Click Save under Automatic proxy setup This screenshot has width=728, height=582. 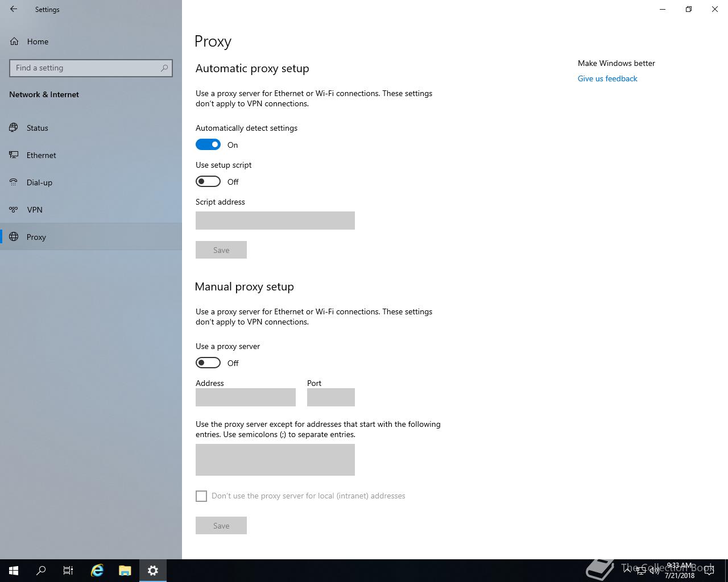(221, 250)
